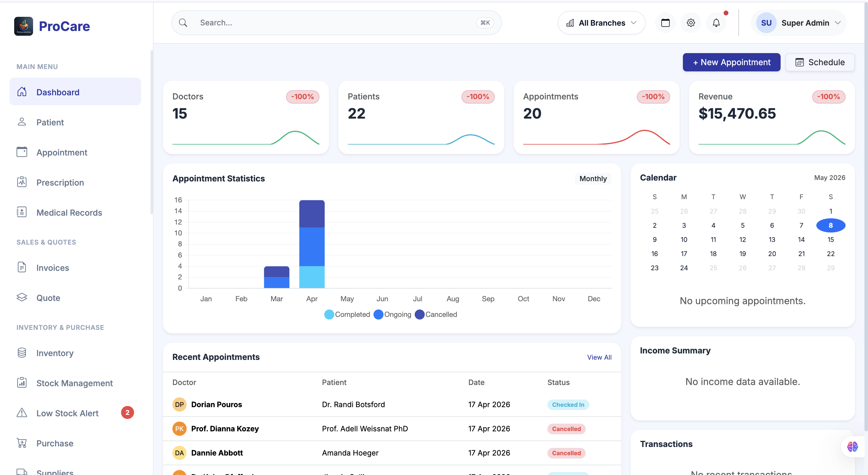Click the AI brain assistant icon

pyautogui.click(x=853, y=447)
